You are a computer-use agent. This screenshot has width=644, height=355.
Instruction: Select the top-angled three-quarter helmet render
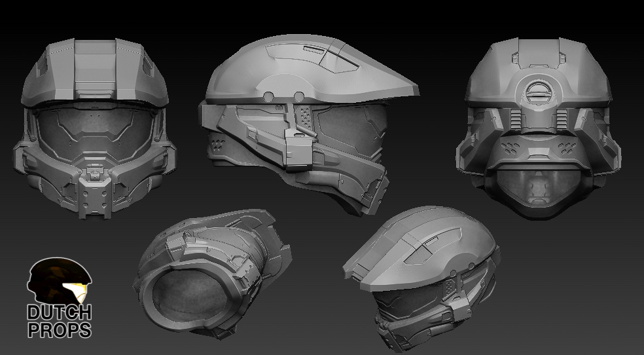[x=421, y=279]
